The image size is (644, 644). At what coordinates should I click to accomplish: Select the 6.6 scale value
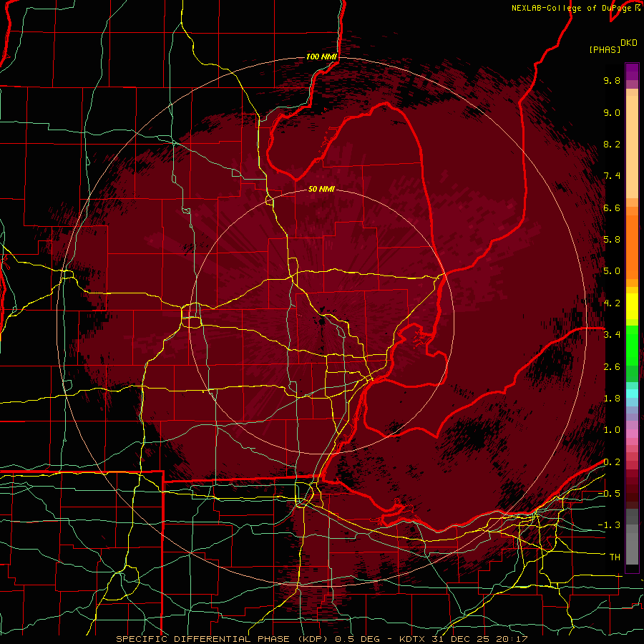click(612, 208)
